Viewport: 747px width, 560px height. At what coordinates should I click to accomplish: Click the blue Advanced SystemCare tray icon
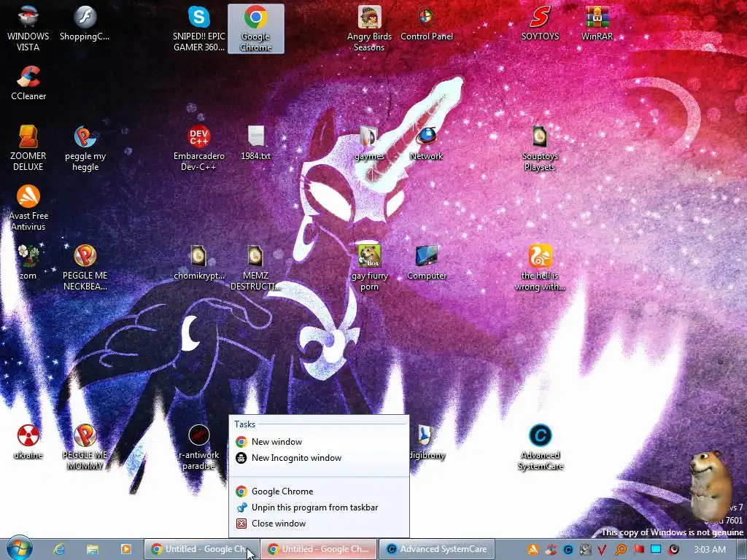pyautogui.click(x=568, y=550)
